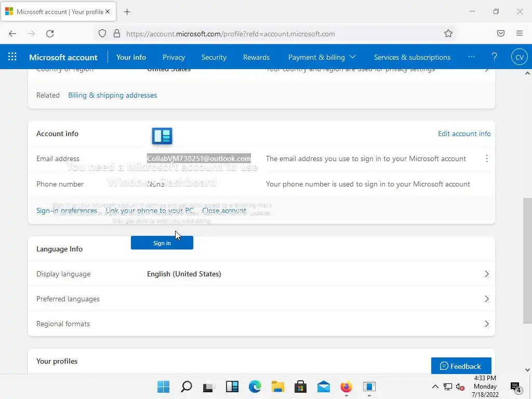Viewport: 532px width, 399px height.
Task: Open the Your info tab
Action: 131,57
